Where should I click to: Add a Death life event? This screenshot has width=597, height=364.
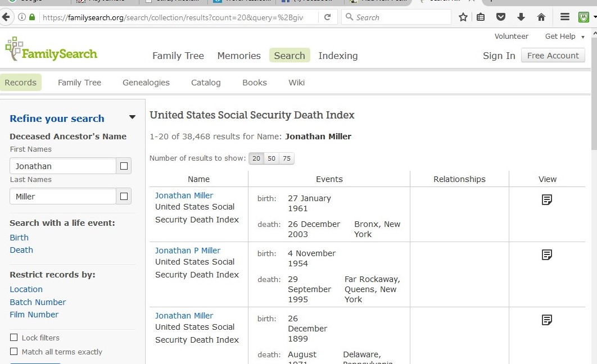[21, 250]
